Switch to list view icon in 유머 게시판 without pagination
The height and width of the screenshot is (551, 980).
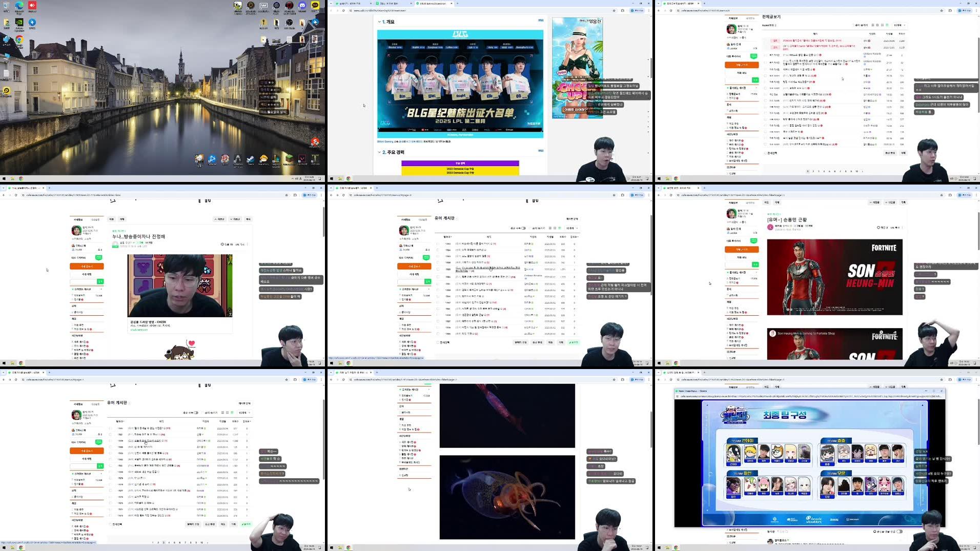tap(550, 228)
